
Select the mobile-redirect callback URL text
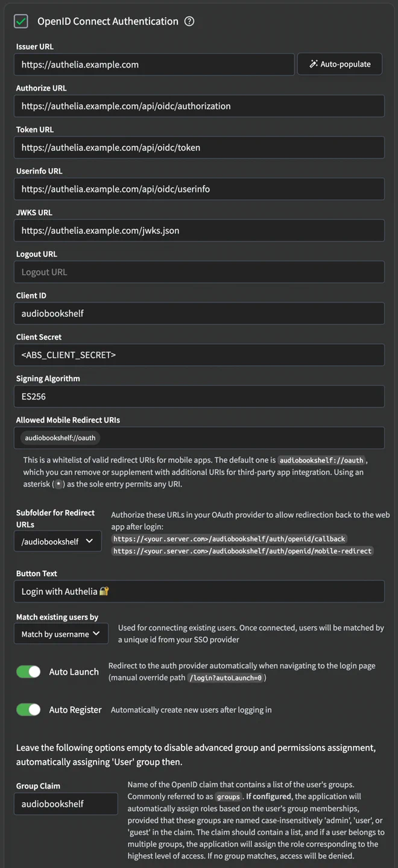[x=244, y=551]
